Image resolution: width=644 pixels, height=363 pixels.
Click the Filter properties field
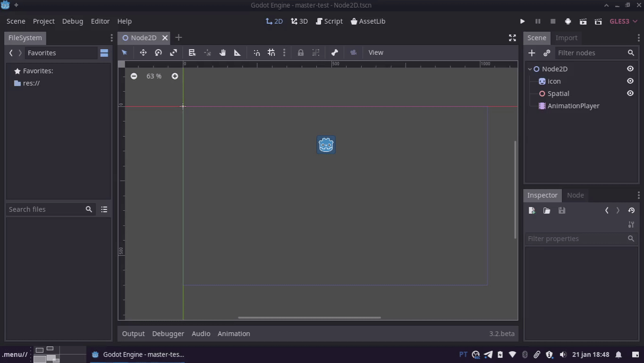pyautogui.click(x=581, y=239)
